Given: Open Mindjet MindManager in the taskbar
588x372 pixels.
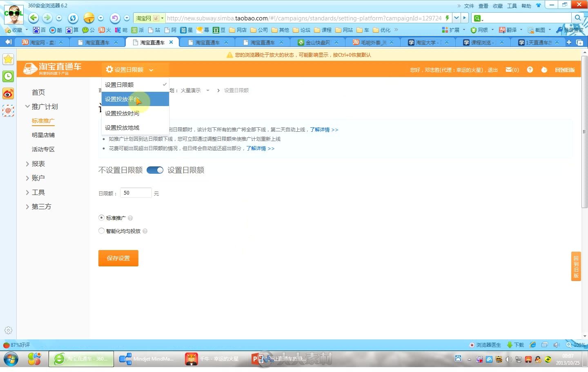Looking at the screenshot, I should pyautogui.click(x=147, y=359).
